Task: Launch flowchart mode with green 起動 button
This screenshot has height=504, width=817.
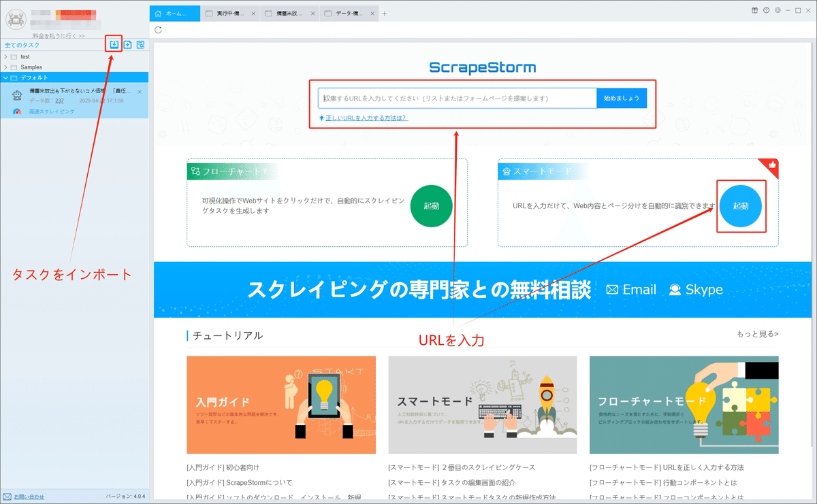Action: click(x=432, y=206)
